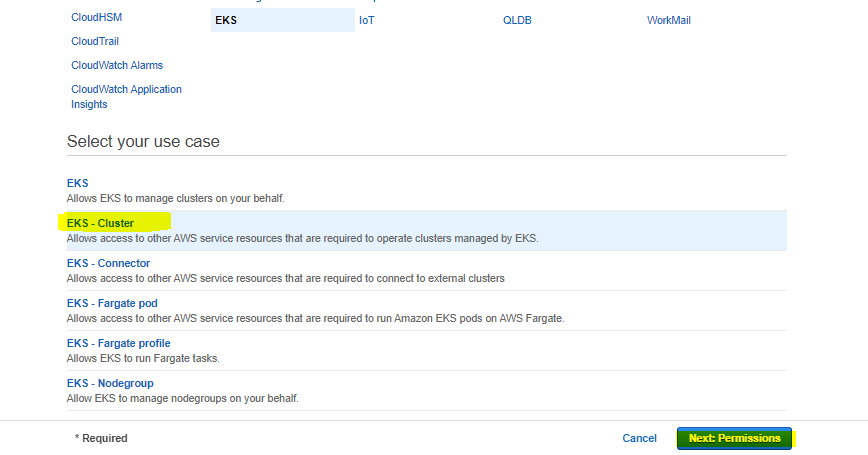
Task: Pick the EKS - Fargate pod title
Action: tap(112, 304)
